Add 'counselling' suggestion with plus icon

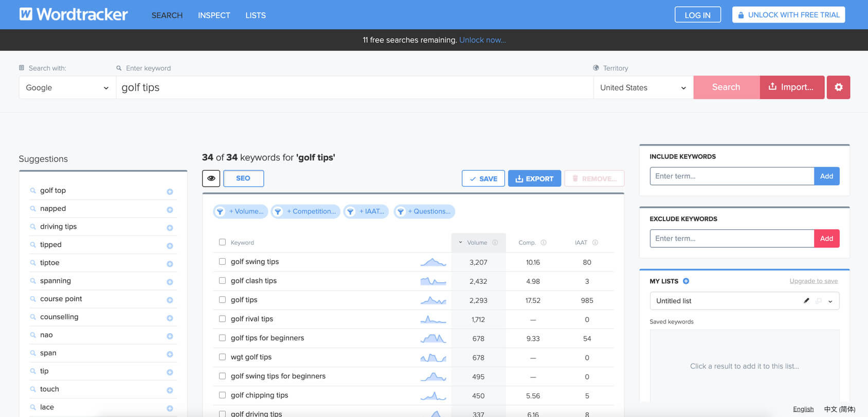click(170, 318)
